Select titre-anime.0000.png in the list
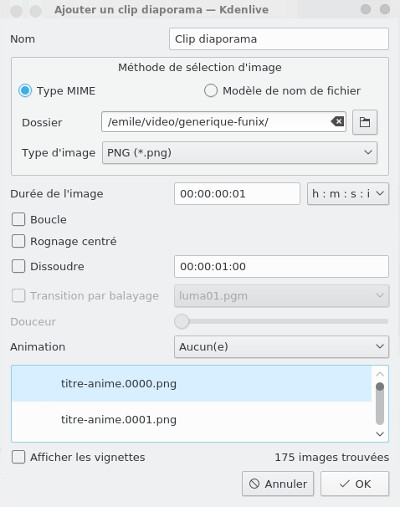The image size is (400, 507). pyautogui.click(x=192, y=384)
